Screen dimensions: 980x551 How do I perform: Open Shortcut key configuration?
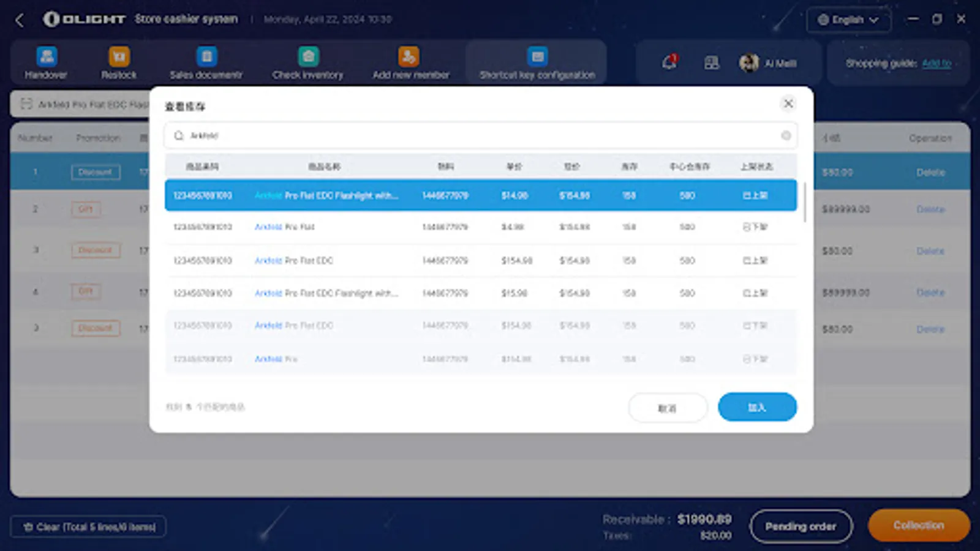click(x=537, y=62)
